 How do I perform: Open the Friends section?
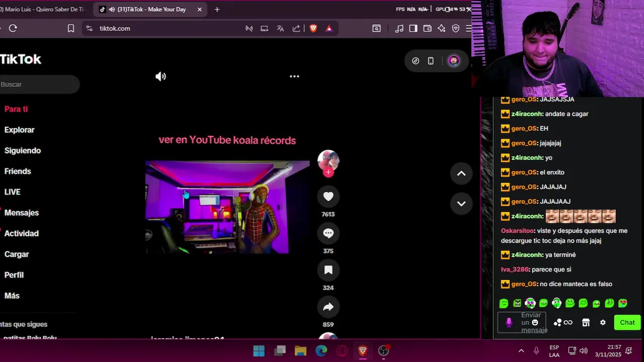[x=18, y=171]
